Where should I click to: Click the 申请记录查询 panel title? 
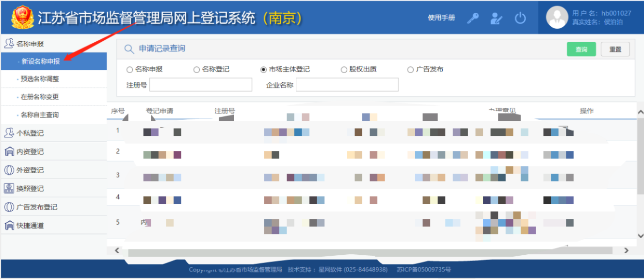(162, 49)
